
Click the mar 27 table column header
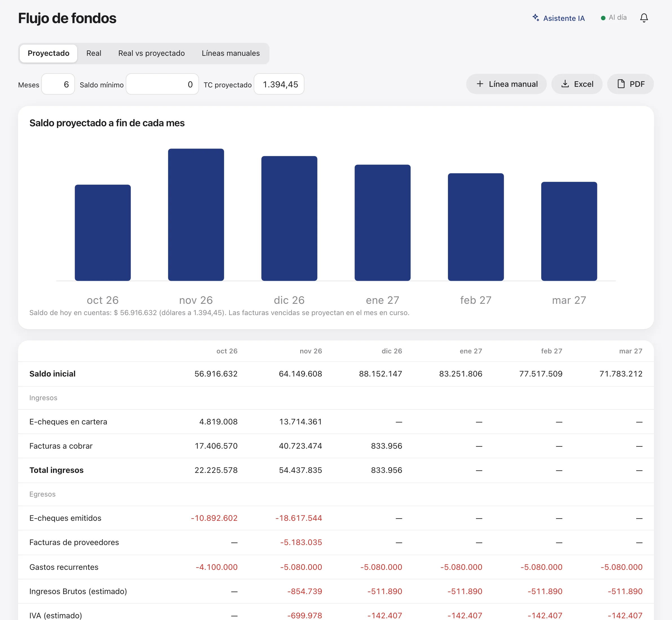coord(630,351)
